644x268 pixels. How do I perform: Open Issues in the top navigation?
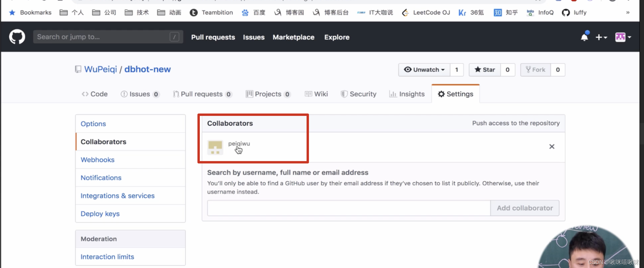pyautogui.click(x=254, y=37)
